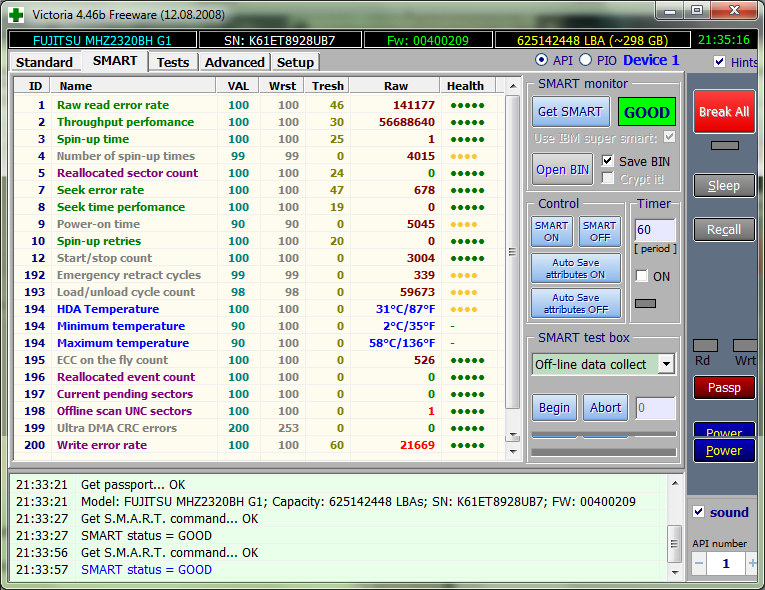The width and height of the screenshot is (765, 590).
Task: Click the Recall button
Action: (x=724, y=229)
